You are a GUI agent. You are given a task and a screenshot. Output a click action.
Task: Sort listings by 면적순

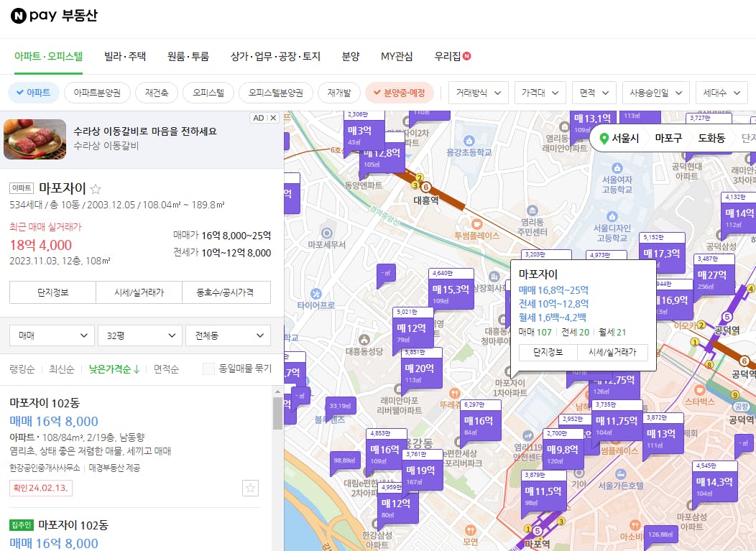[x=166, y=369]
